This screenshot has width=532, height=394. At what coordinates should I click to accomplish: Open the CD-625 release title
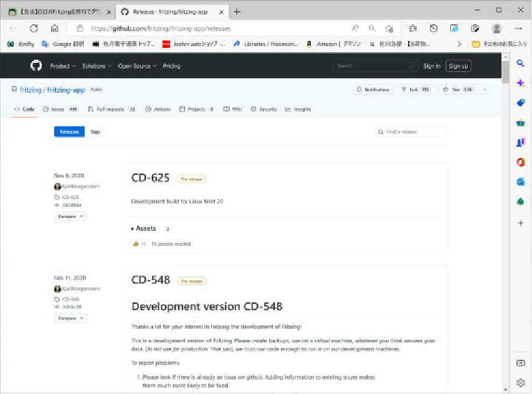(x=150, y=177)
